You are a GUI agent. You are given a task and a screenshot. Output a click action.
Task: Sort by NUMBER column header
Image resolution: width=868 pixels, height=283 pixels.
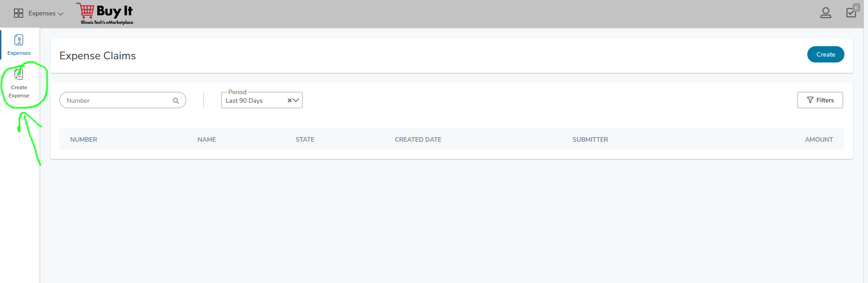(84, 139)
